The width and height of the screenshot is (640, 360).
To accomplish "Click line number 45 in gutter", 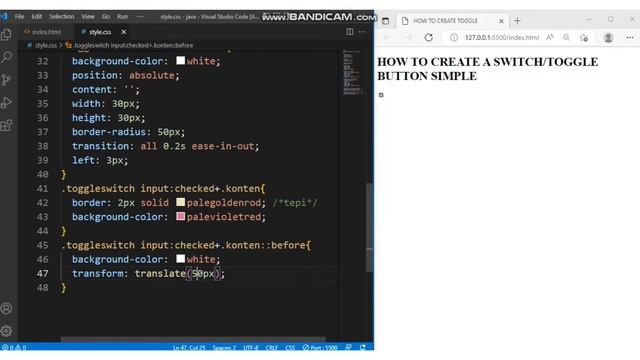I will pos(42,245).
